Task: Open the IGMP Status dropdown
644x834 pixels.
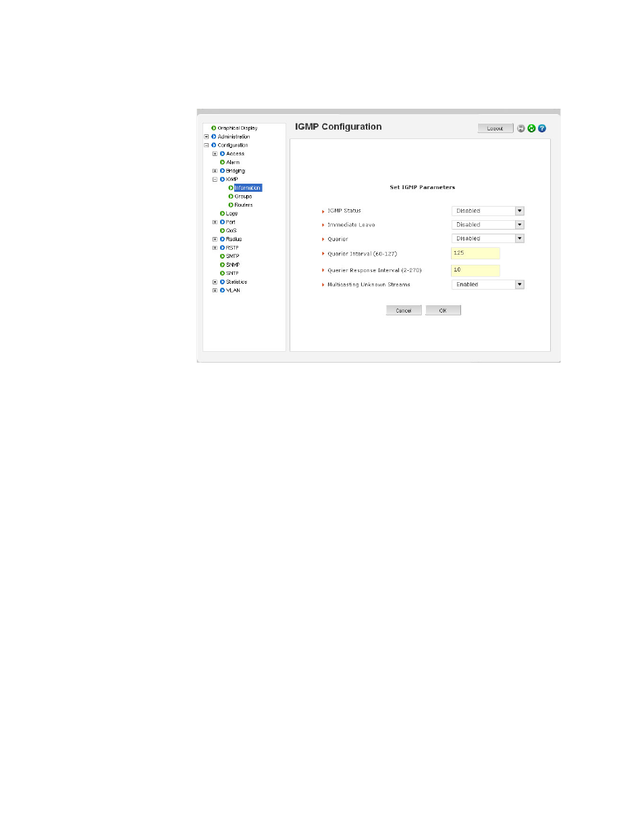Action: coord(488,211)
